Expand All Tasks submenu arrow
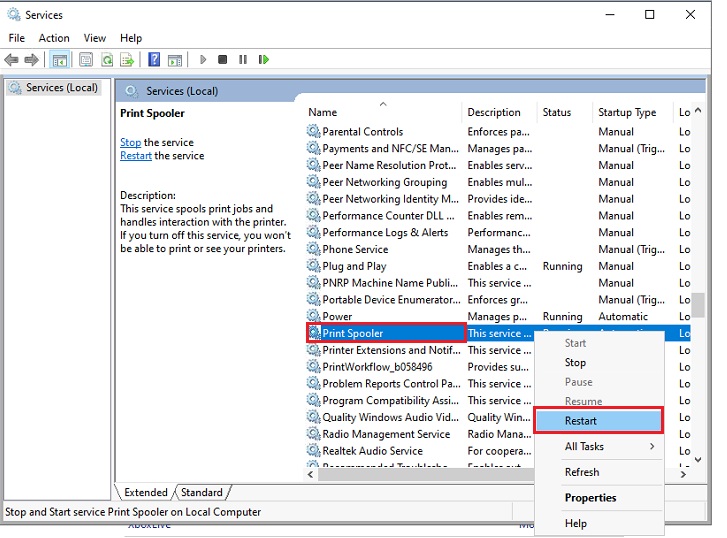Image resolution: width=727 pixels, height=538 pixels. click(652, 446)
